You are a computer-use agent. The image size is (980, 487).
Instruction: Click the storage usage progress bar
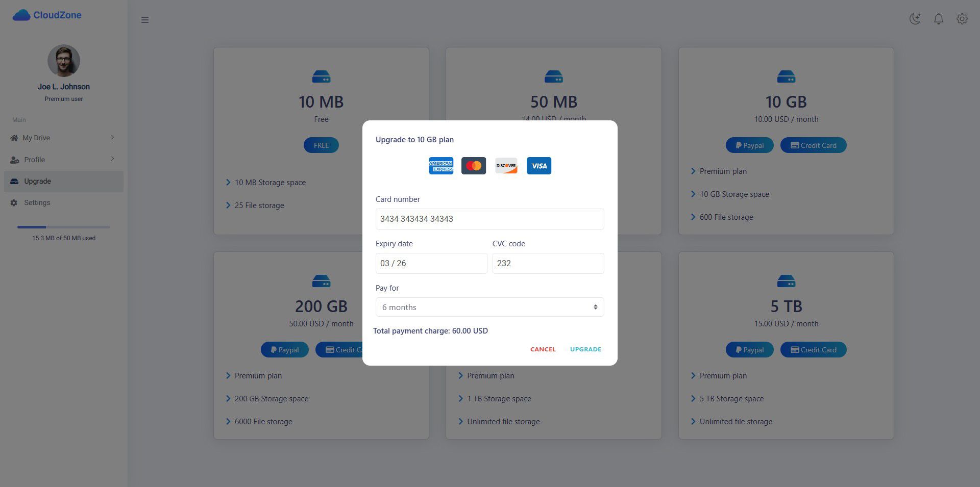[x=64, y=227]
